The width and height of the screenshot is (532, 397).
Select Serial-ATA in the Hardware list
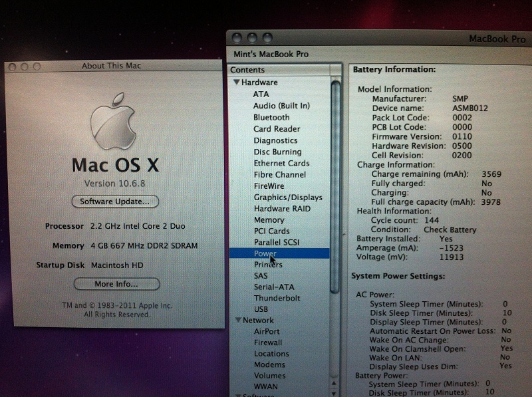tap(274, 287)
